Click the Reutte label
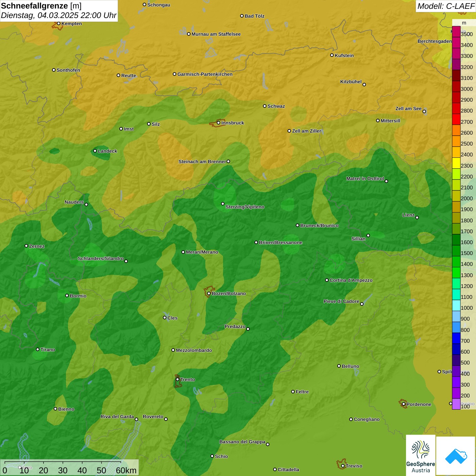Screen dimensions: 476x476 pos(129,75)
